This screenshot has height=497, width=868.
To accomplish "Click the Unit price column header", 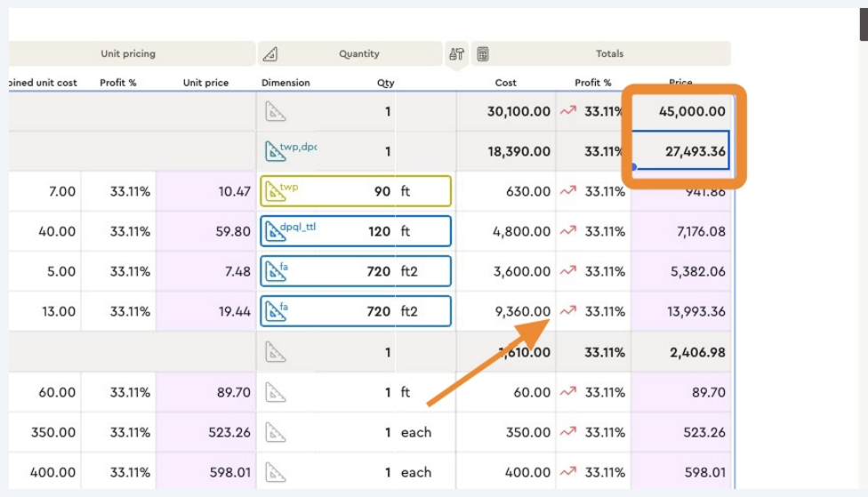I will 205,83.
